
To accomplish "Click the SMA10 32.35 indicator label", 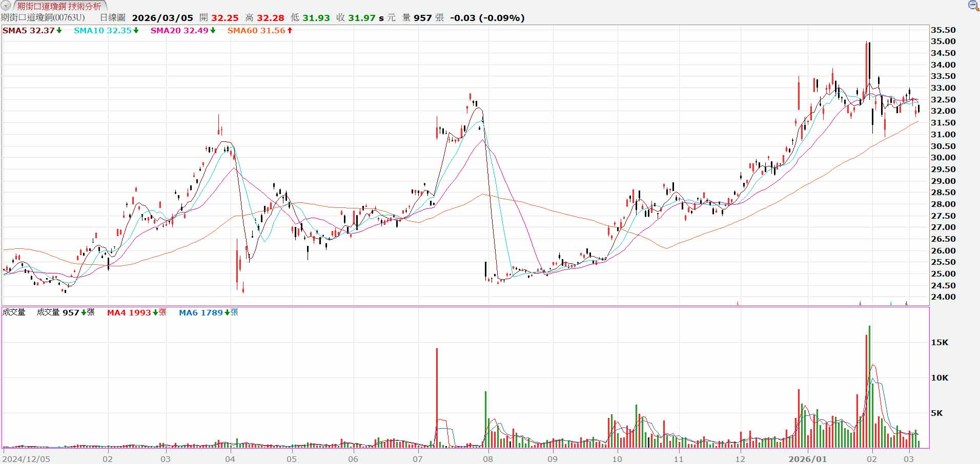I will [106, 31].
